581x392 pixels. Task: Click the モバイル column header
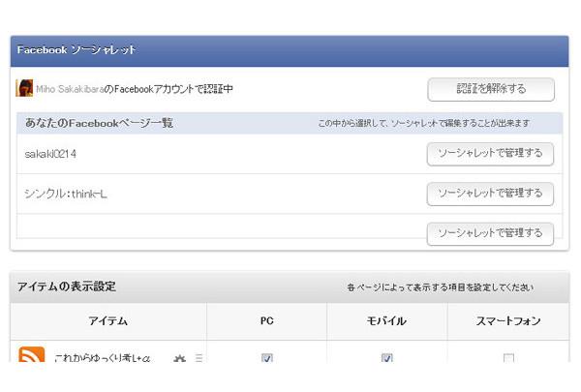tap(386, 321)
